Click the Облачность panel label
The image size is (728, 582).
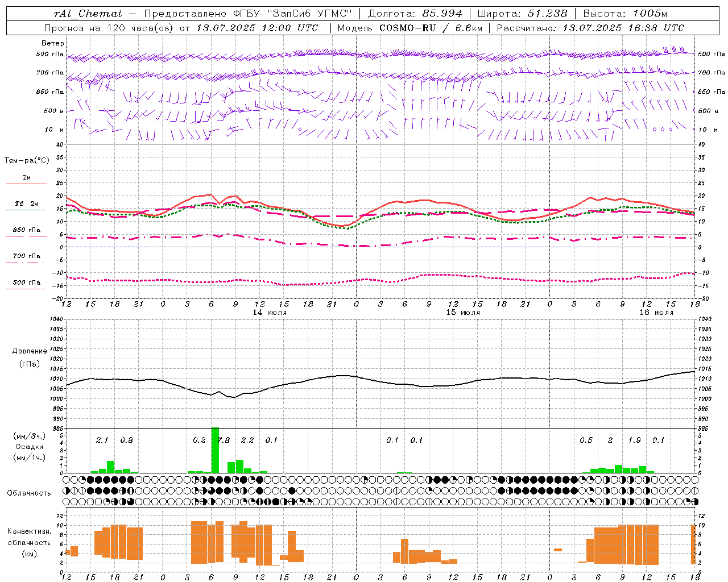pos(29,493)
